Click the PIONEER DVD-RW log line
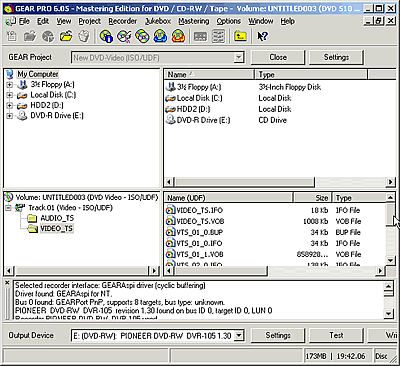 click(144, 311)
